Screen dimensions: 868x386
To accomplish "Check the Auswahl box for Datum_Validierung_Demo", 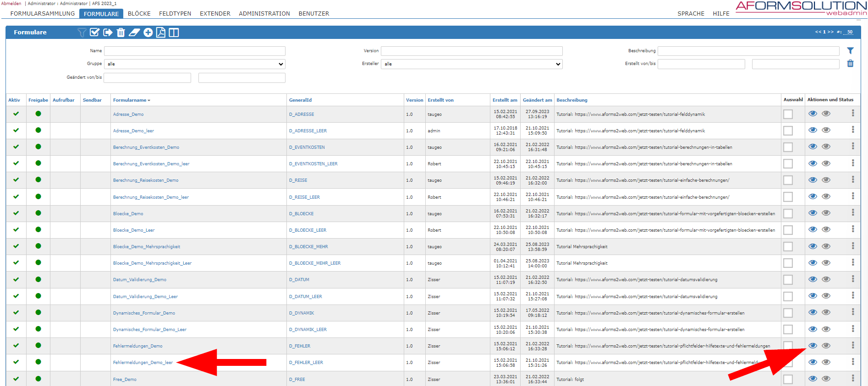I will (788, 280).
